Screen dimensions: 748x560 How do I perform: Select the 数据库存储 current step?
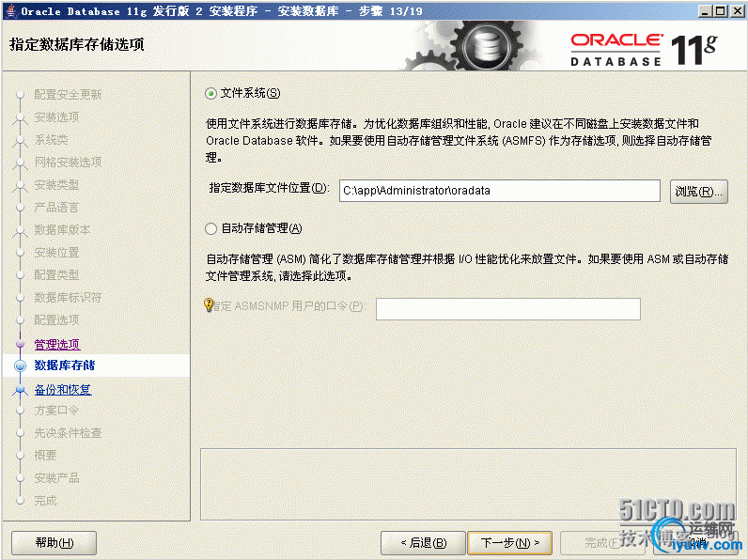tap(65, 366)
